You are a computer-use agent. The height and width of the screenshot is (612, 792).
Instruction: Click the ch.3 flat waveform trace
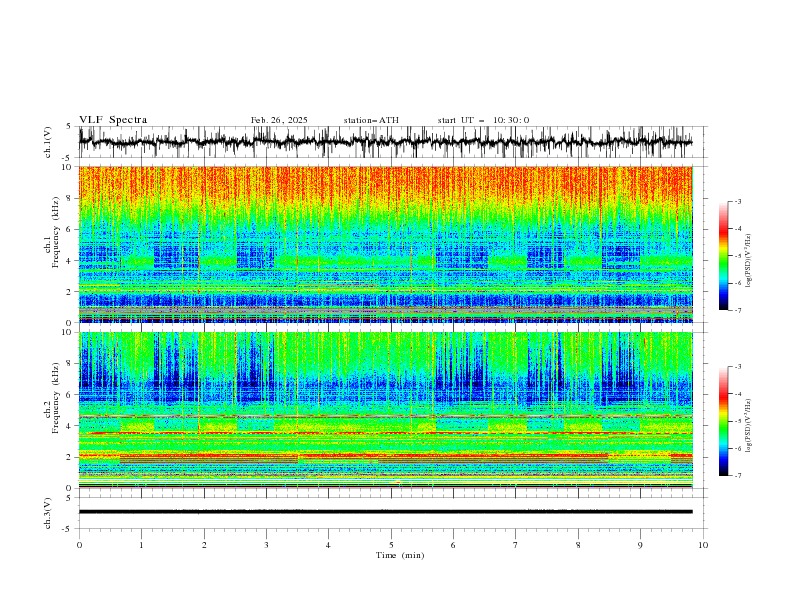(x=386, y=512)
